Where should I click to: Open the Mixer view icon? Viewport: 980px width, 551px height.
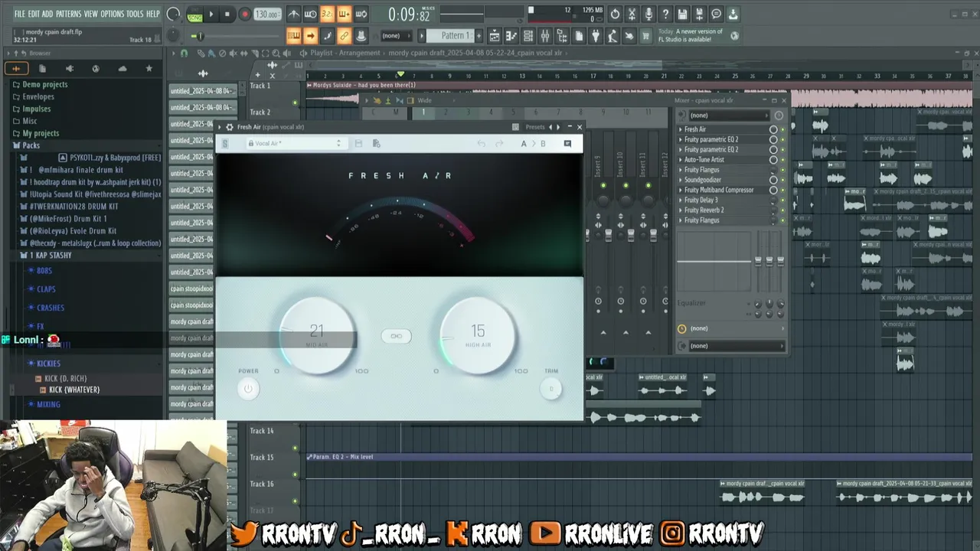(x=545, y=36)
